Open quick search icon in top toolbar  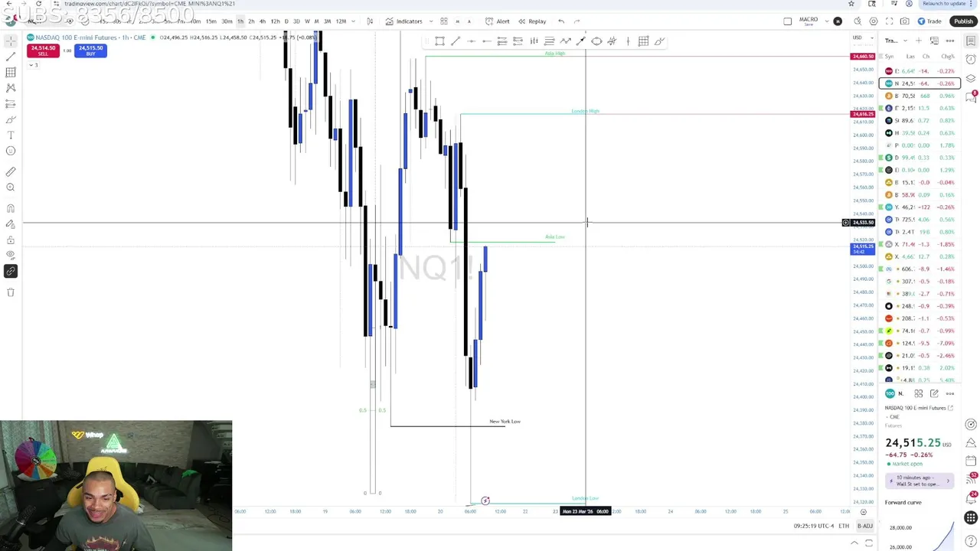tap(857, 21)
